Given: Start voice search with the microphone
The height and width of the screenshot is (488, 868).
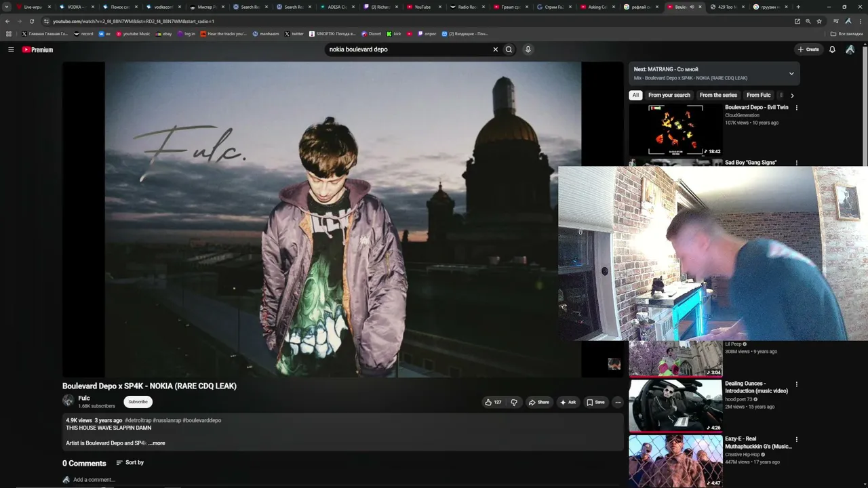Looking at the screenshot, I should point(528,49).
